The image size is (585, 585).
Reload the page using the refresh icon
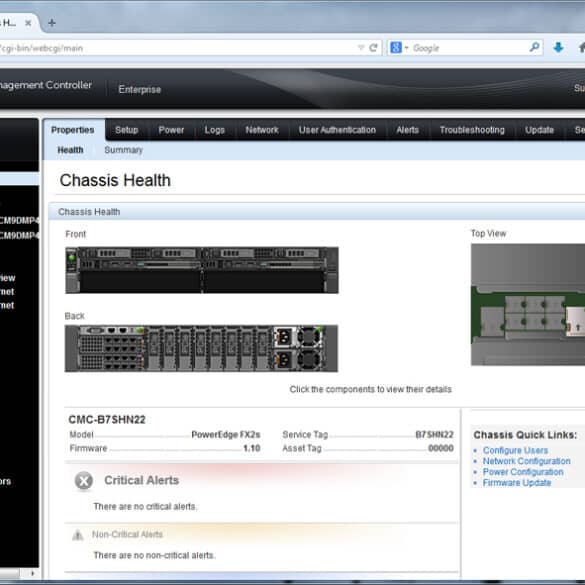point(373,48)
